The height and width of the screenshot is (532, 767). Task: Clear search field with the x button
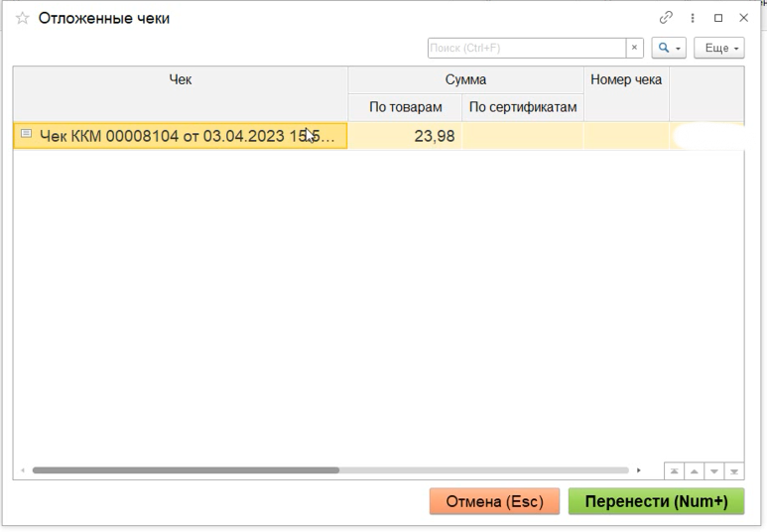(635, 48)
